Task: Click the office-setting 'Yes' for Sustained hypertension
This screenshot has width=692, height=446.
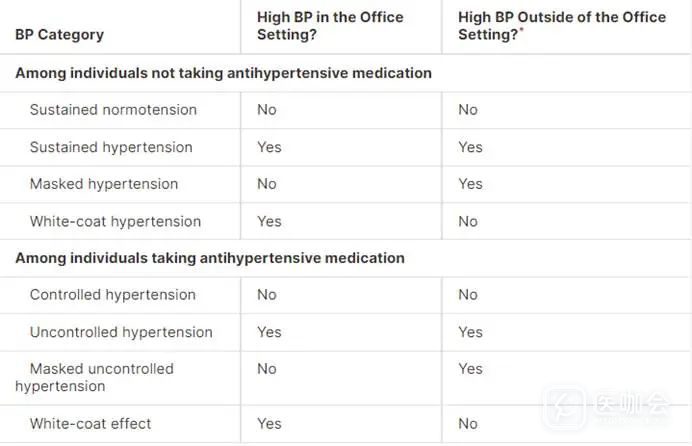Action: pyautogui.click(x=269, y=147)
